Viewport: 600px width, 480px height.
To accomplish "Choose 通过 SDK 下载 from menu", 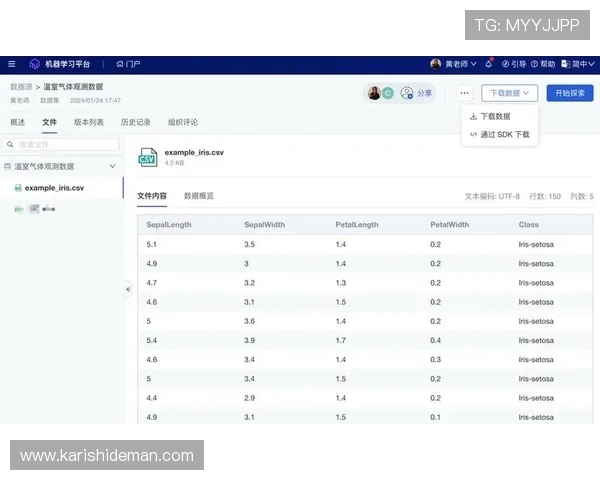I will coord(500,134).
